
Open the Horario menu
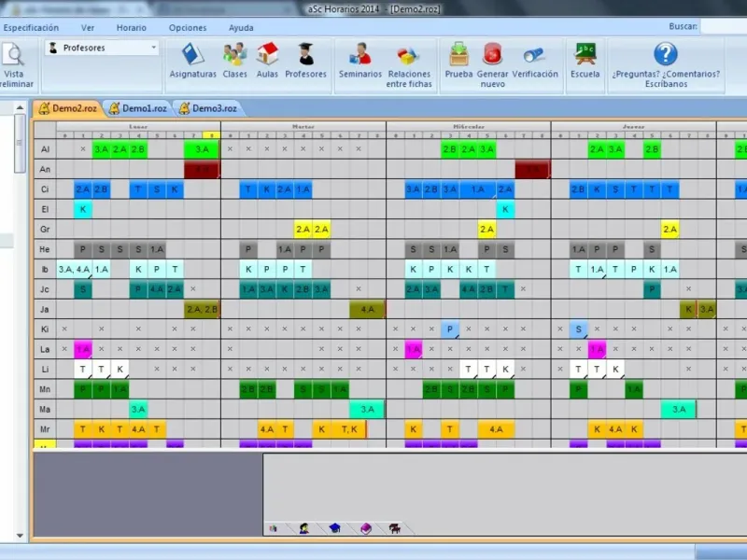(x=132, y=28)
